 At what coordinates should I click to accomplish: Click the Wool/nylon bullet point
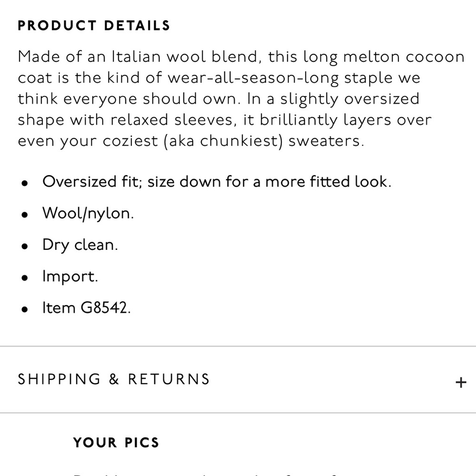89,213
